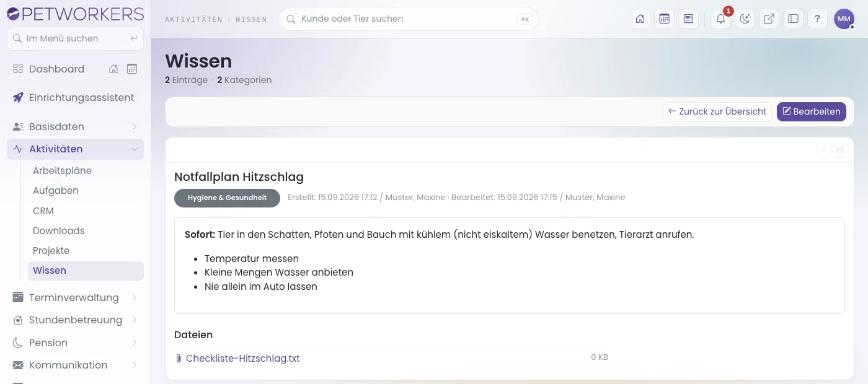Open the calendar icon in top toolbar

(664, 19)
